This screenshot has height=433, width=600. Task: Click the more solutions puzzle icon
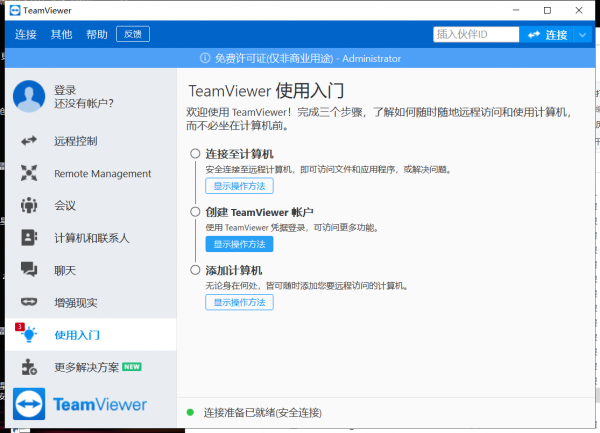click(29, 367)
